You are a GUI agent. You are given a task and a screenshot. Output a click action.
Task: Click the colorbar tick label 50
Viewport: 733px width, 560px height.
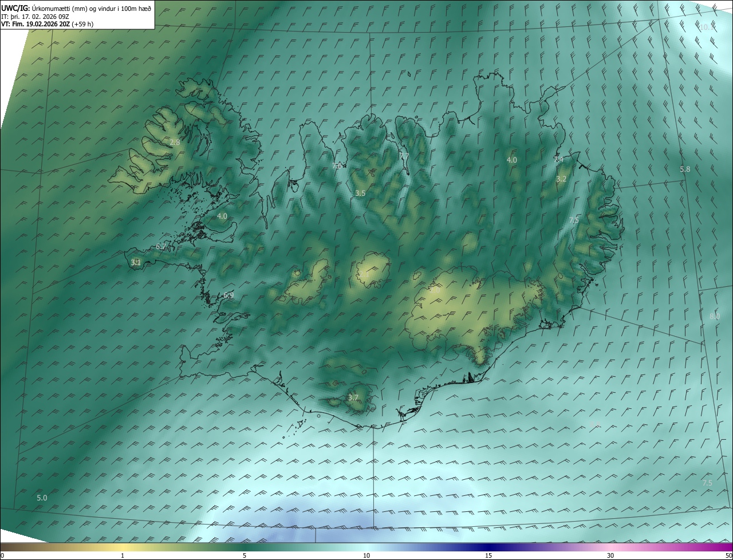tap(728, 555)
